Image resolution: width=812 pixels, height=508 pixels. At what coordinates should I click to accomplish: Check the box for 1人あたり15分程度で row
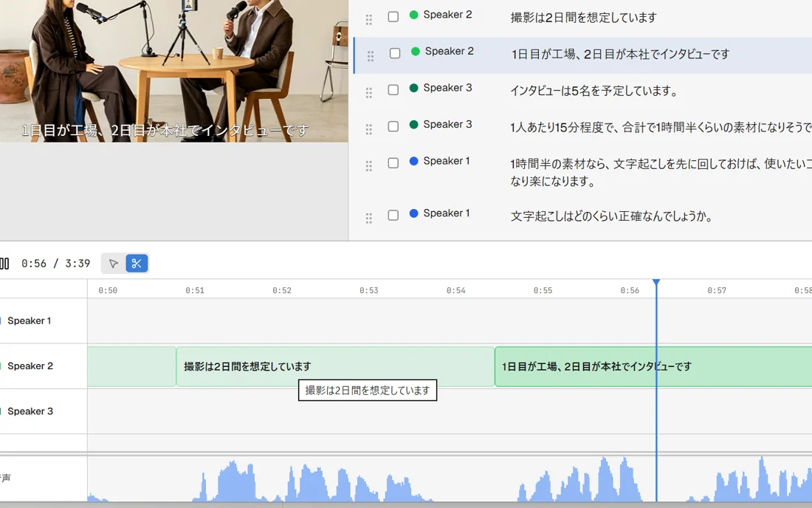pyautogui.click(x=393, y=126)
